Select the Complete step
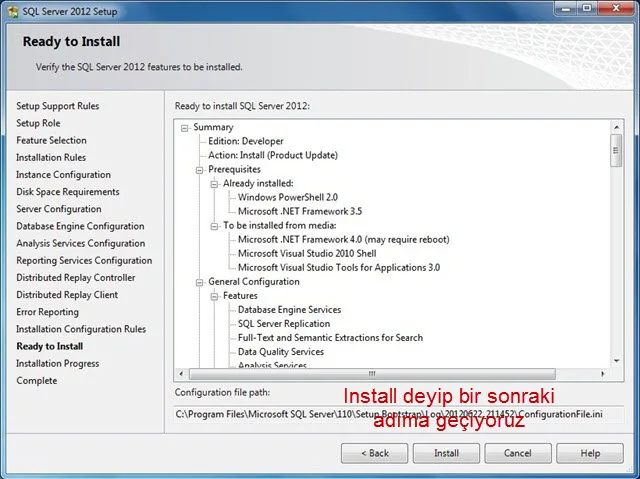The image size is (640, 479). (37, 381)
